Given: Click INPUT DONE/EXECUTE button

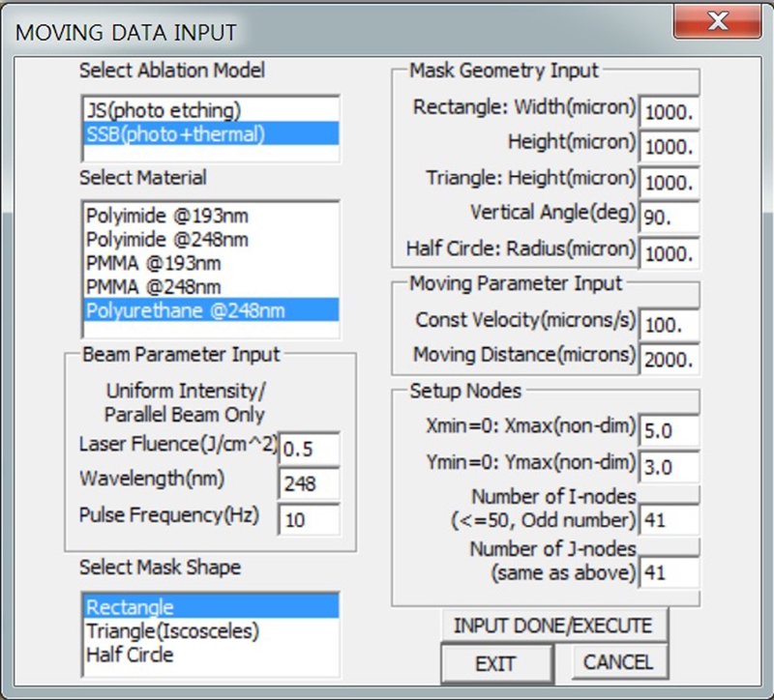Looking at the screenshot, I should [553, 626].
